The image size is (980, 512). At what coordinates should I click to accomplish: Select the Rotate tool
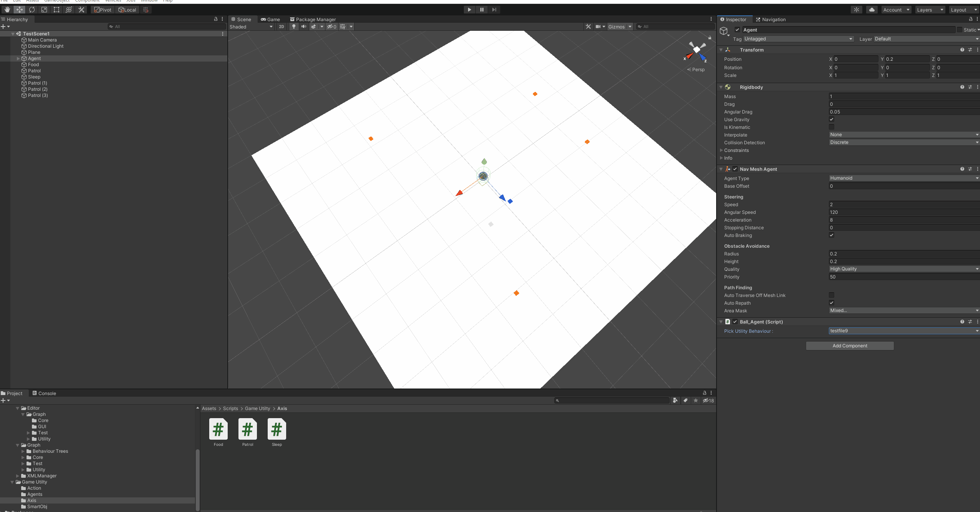point(32,10)
